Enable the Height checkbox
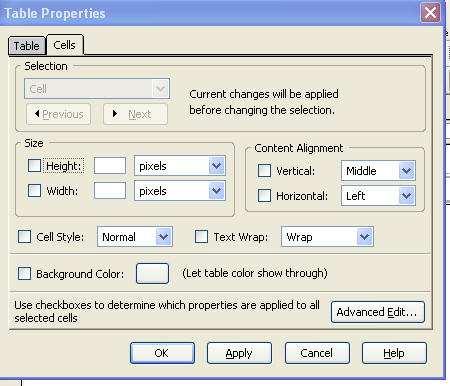Viewport: 450px width, 386px height. click(x=34, y=165)
